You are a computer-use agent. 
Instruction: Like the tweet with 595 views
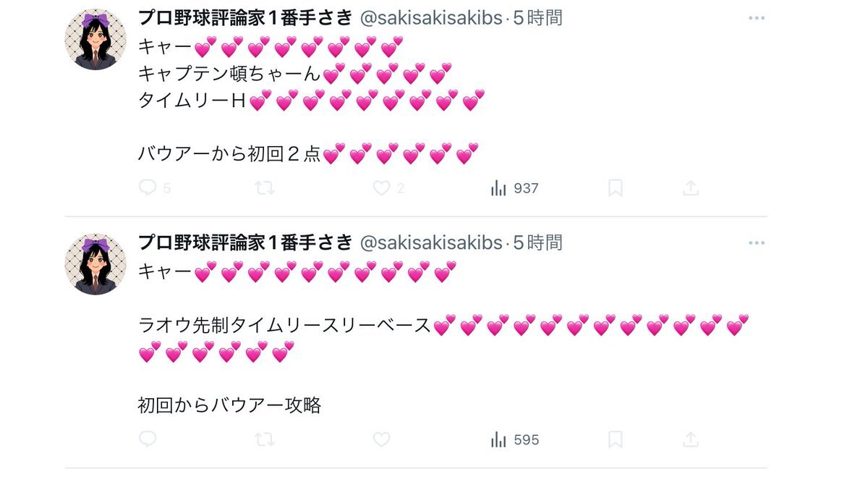coord(381,439)
